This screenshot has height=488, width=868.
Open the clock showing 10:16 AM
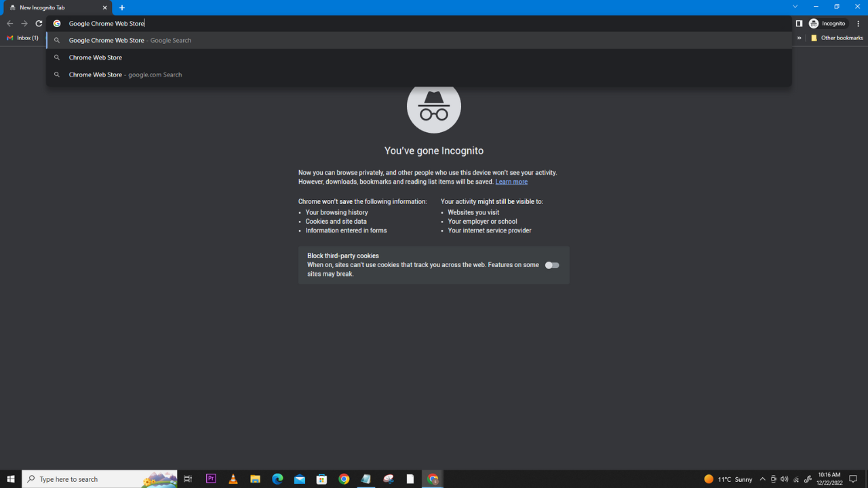coord(830,479)
